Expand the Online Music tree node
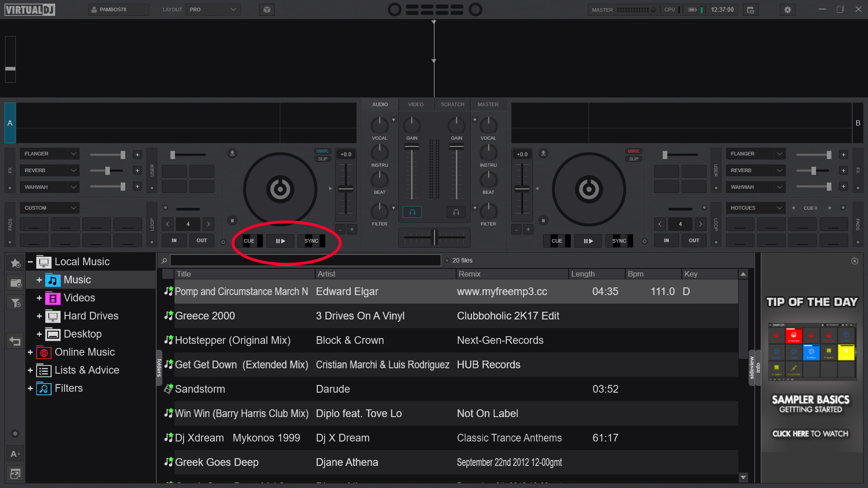The width and height of the screenshot is (868, 488). point(30,352)
